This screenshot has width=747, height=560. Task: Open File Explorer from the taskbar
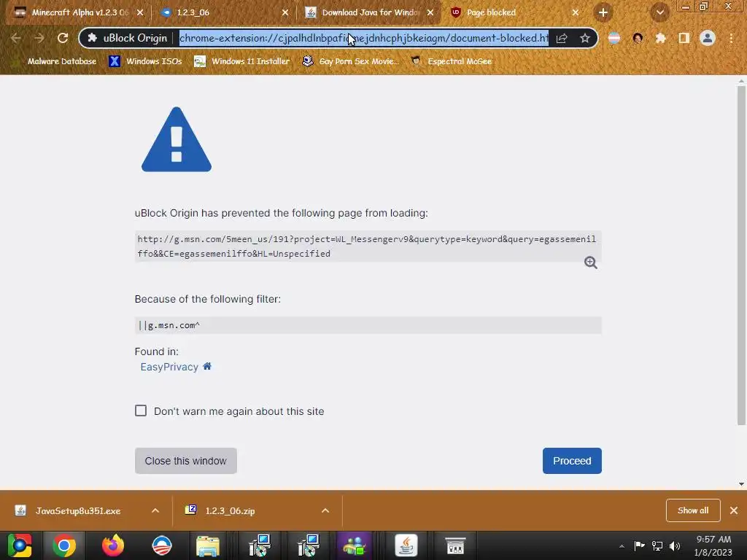click(x=208, y=545)
